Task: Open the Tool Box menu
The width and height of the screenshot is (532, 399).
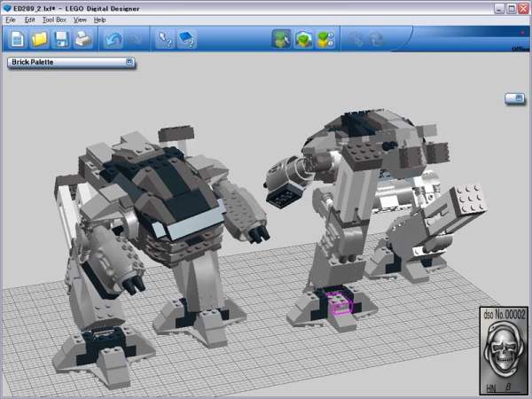Action: tap(54, 20)
